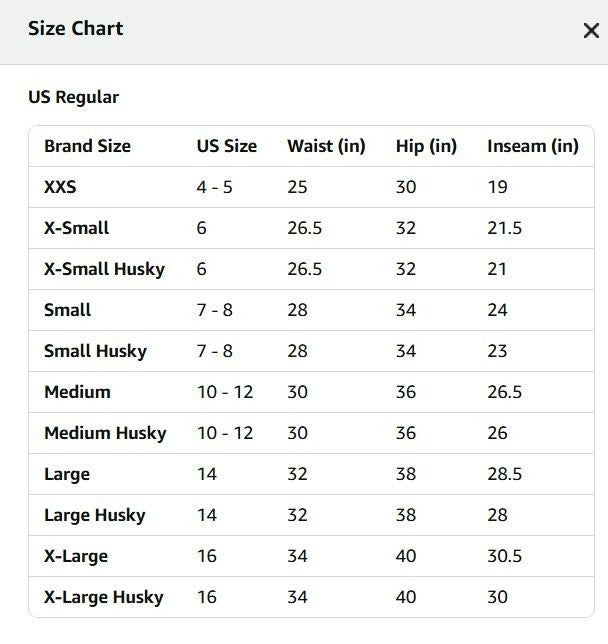Click the 30.5 inseam value for X-Large
Image resolution: width=608 pixels, height=644 pixels.
[x=504, y=557]
